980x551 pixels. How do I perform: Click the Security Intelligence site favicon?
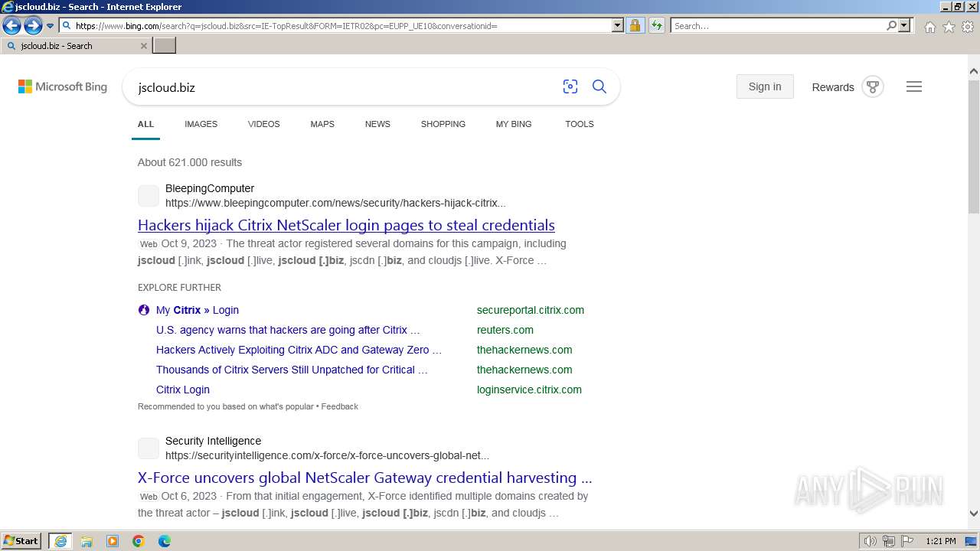pos(149,448)
